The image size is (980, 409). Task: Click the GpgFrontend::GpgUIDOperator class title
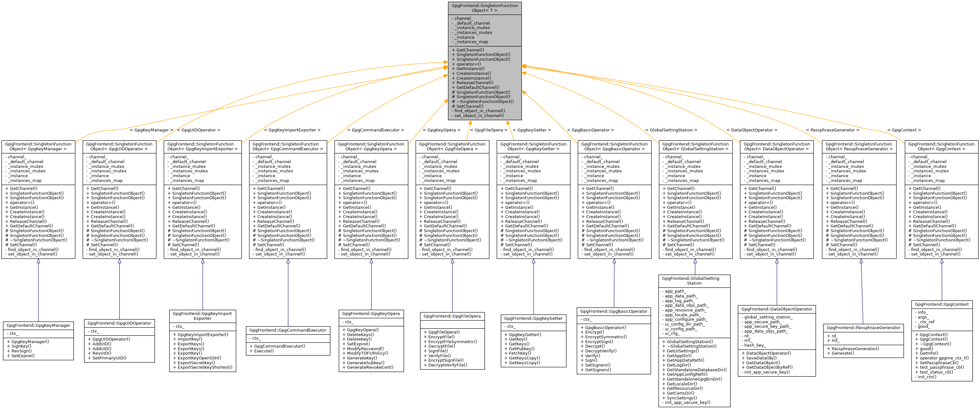[119, 323]
